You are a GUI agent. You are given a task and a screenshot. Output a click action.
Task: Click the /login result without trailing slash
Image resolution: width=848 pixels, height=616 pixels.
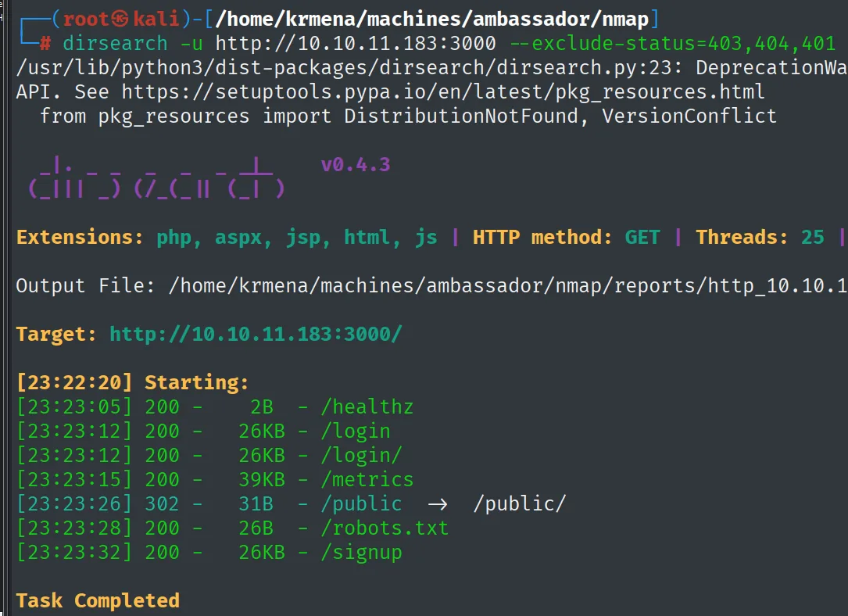pyautogui.click(x=356, y=431)
